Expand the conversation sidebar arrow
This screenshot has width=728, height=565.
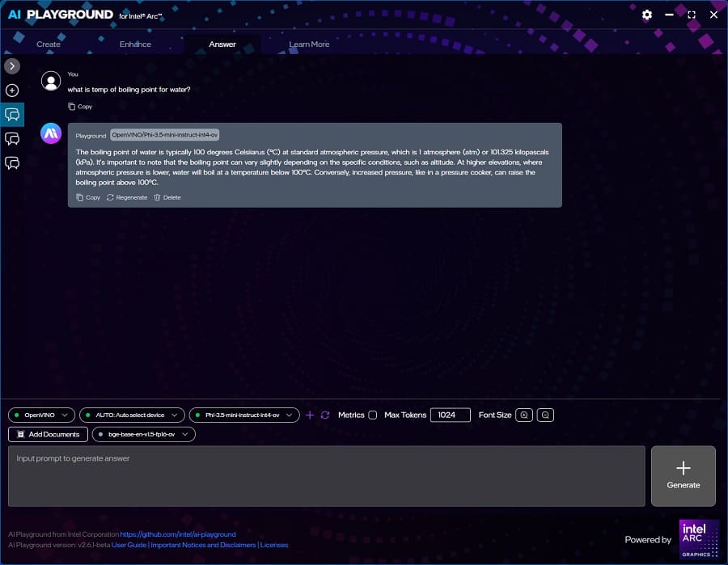(x=12, y=66)
